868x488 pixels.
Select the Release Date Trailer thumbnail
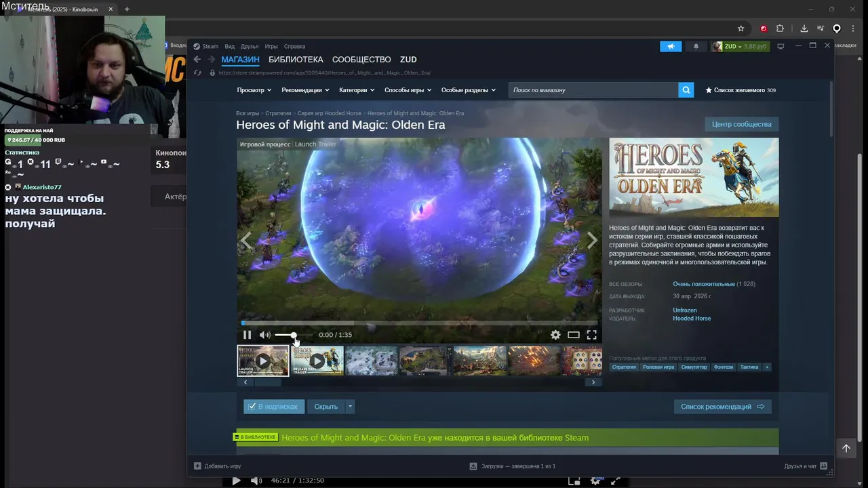(x=317, y=361)
